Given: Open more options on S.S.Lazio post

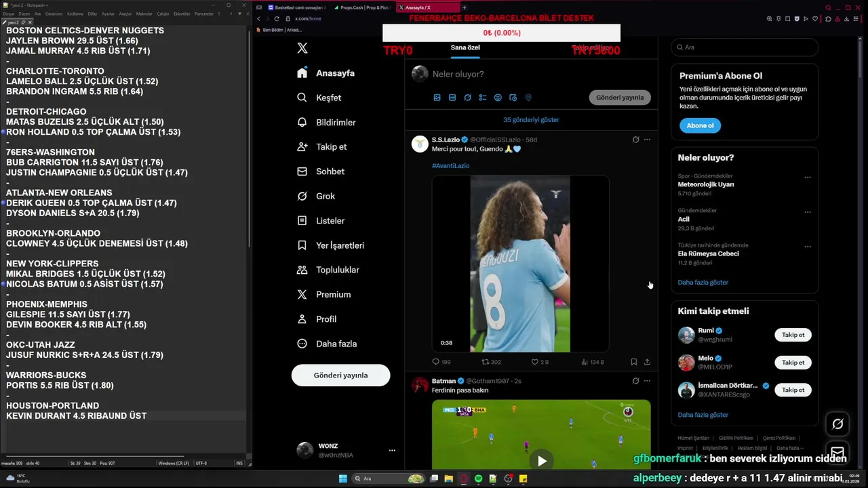Looking at the screenshot, I should [647, 140].
